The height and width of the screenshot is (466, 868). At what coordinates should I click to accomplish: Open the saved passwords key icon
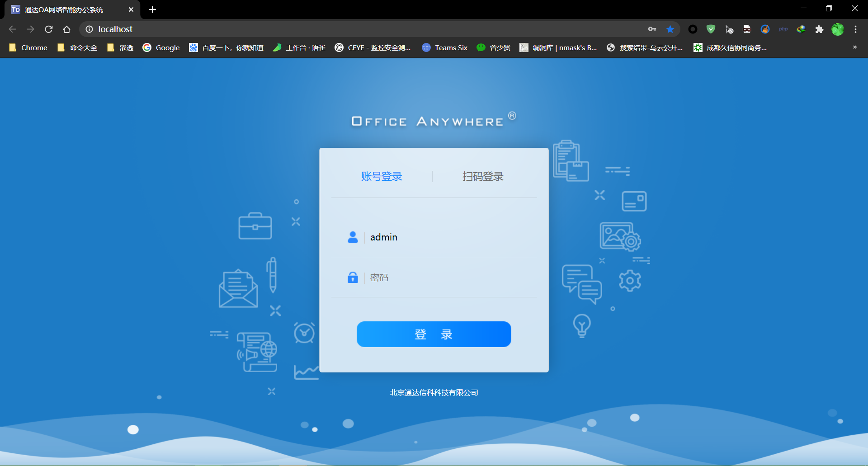pyautogui.click(x=652, y=29)
